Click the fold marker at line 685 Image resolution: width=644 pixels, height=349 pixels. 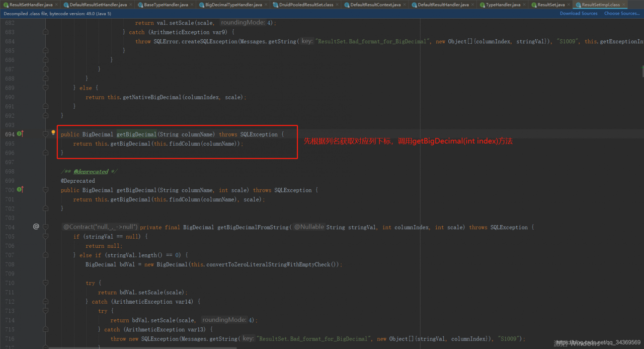pos(45,51)
